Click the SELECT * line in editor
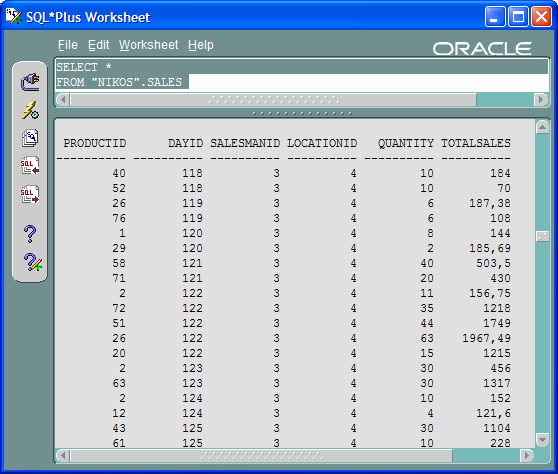 click(x=84, y=67)
